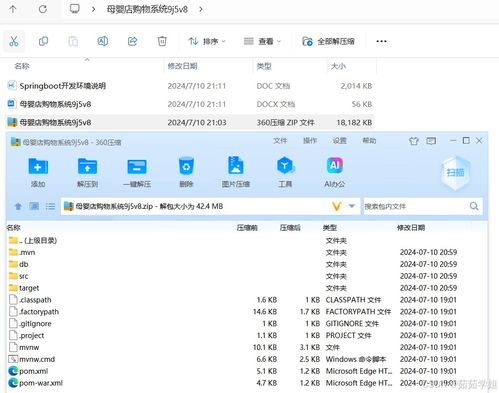Switch to icon view in 360压缩
The width and height of the screenshot is (499, 393).
click(x=34, y=206)
